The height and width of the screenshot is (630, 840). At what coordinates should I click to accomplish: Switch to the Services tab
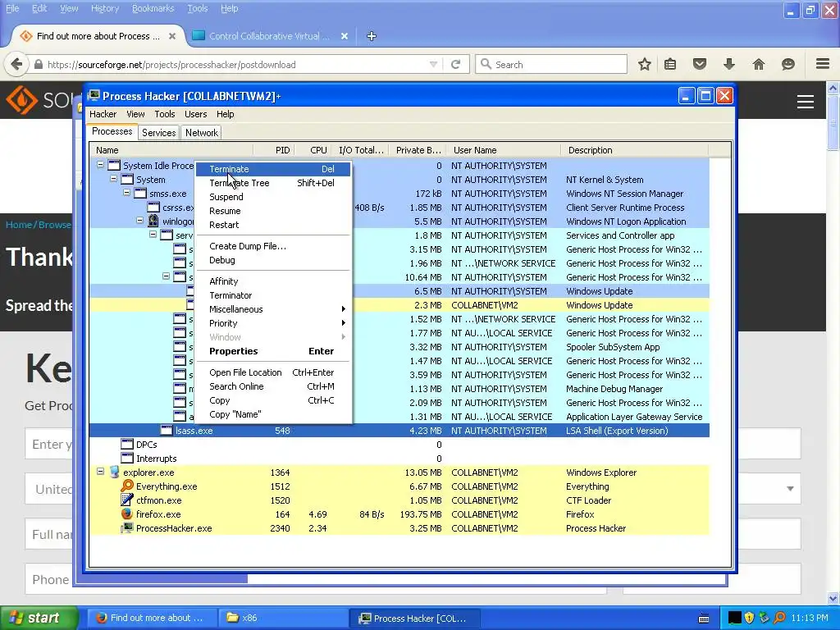click(158, 133)
